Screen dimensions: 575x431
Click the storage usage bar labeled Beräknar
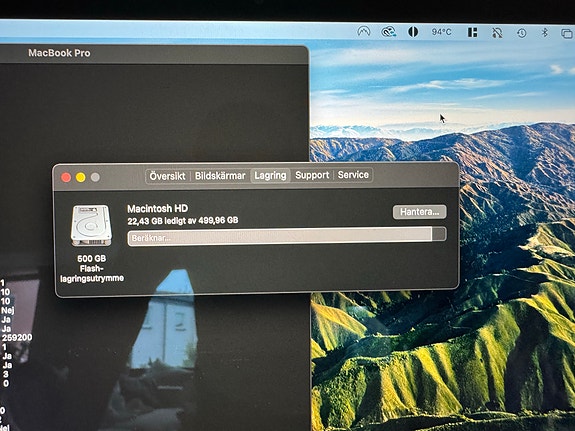287,235
